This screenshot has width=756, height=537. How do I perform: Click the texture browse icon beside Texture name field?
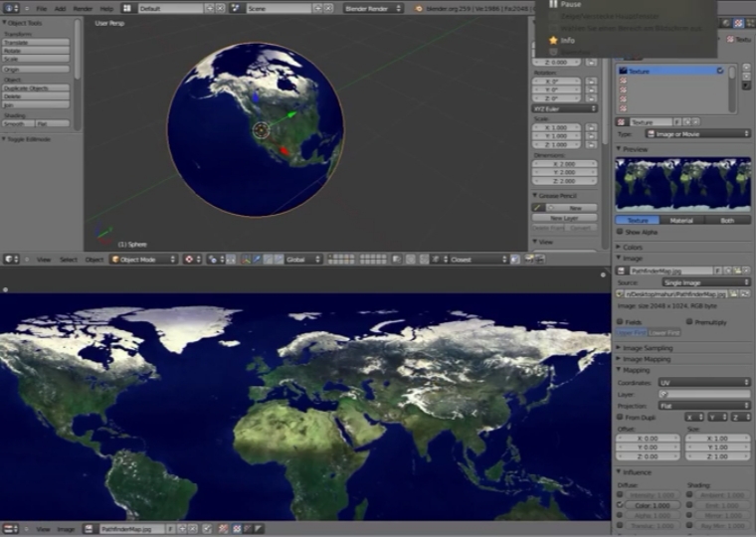[x=622, y=122]
